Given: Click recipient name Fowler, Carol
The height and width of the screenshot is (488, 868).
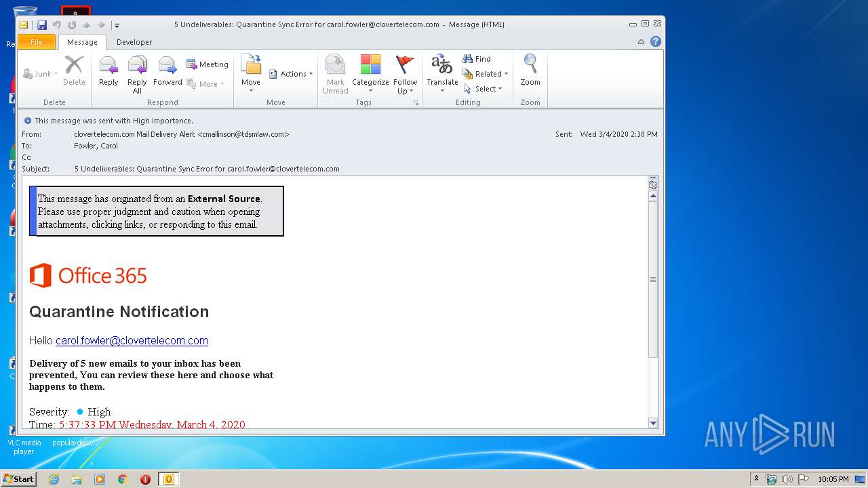Looking at the screenshot, I should coord(96,146).
